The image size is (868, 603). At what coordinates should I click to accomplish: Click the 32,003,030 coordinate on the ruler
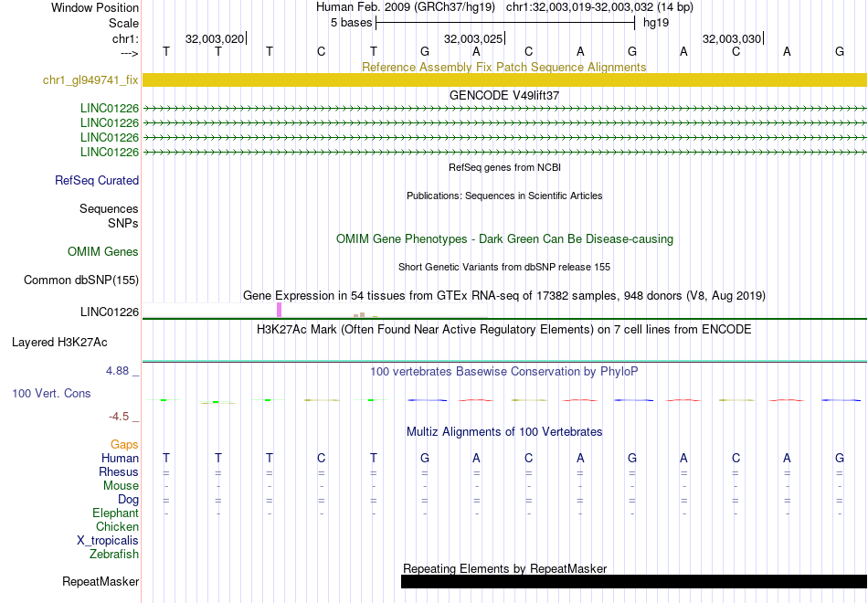point(732,38)
